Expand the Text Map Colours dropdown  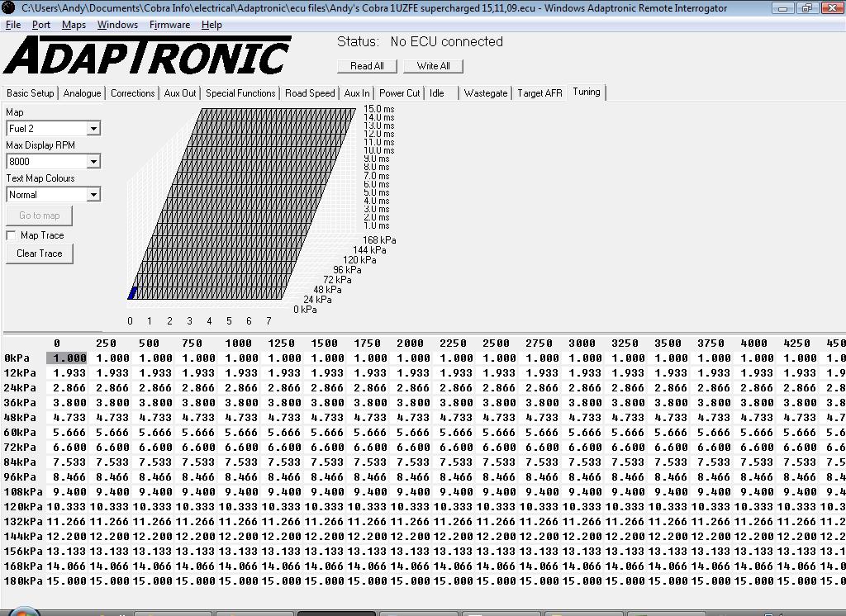pyautogui.click(x=93, y=194)
